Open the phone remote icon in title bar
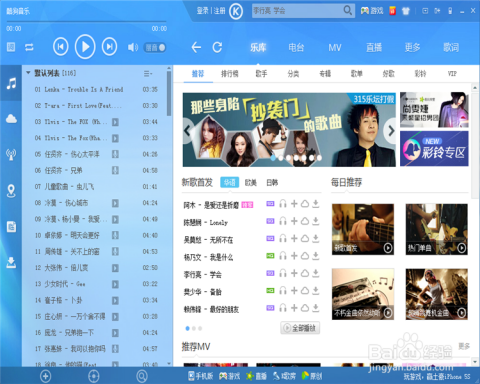 tap(450, 11)
